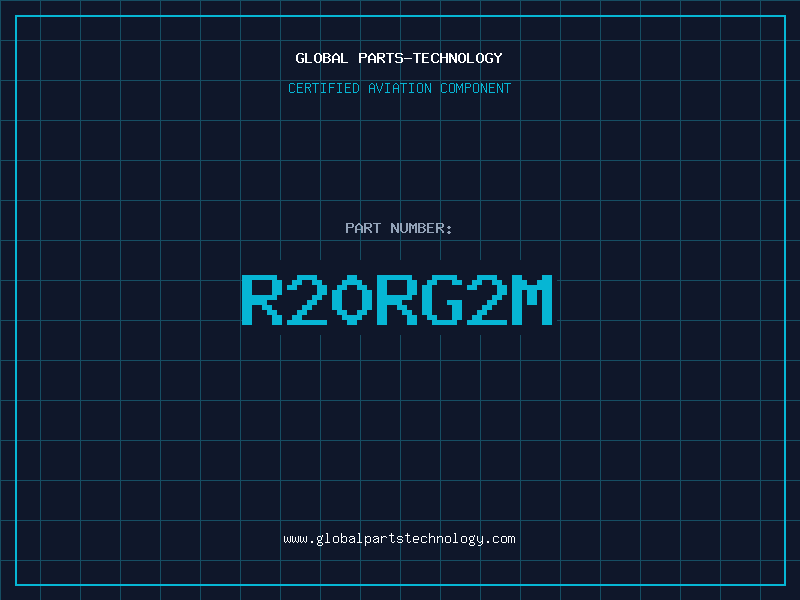Click the CERTIFIED AVIATION COMPONENT subtitle
The height and width of the screenshot is (600, 800).
click(x=399, y=88)
